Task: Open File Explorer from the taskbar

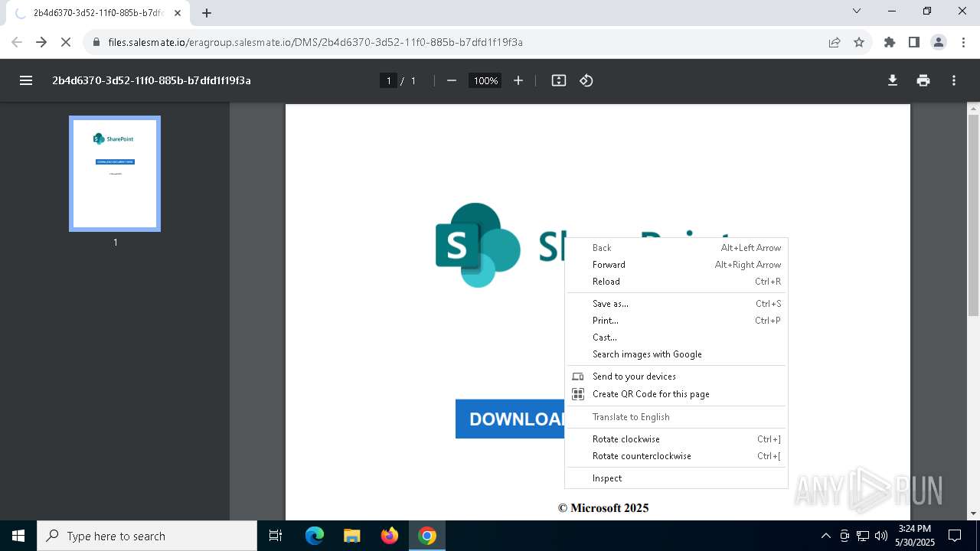Action: (x=352, y=536)
